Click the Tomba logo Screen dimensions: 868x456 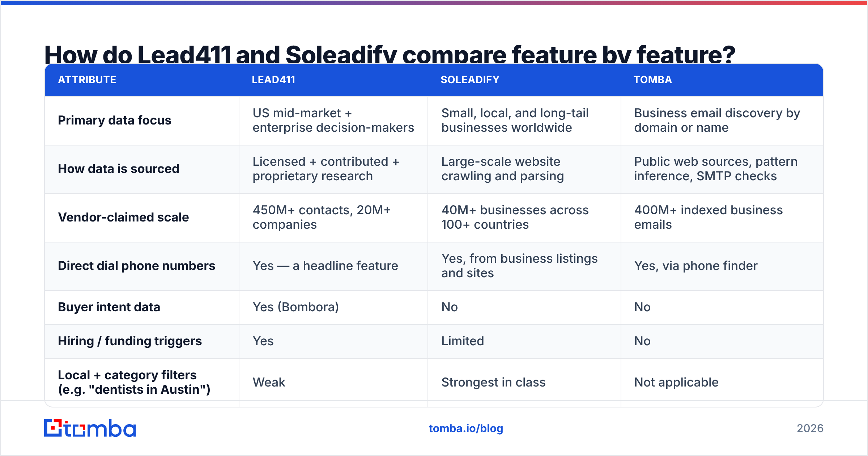(90, 428)
